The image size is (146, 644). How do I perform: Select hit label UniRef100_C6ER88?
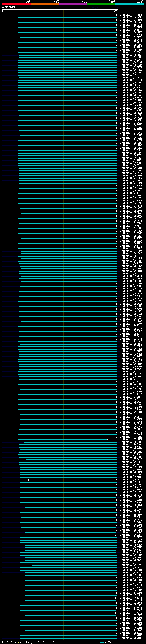point(131,442)
